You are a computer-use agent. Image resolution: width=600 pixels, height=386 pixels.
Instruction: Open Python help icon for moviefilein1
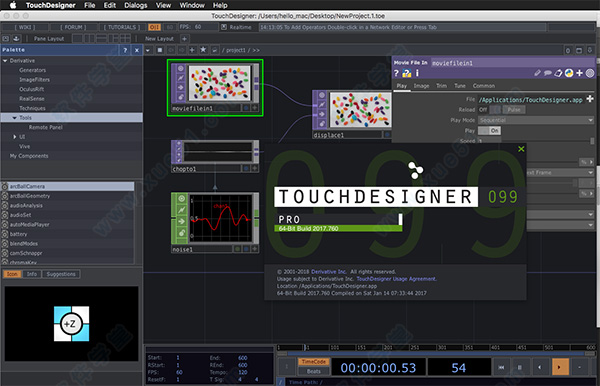click(406, 73)
